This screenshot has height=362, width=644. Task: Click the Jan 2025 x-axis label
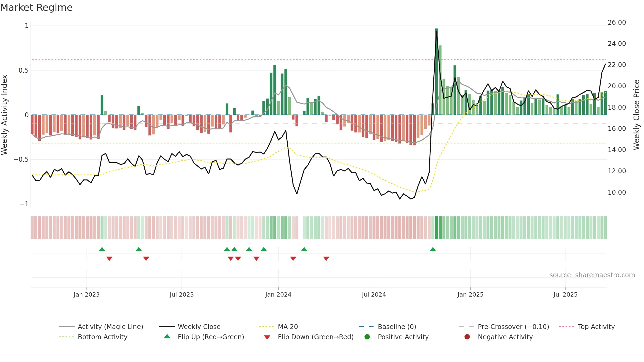coord(470,294)
